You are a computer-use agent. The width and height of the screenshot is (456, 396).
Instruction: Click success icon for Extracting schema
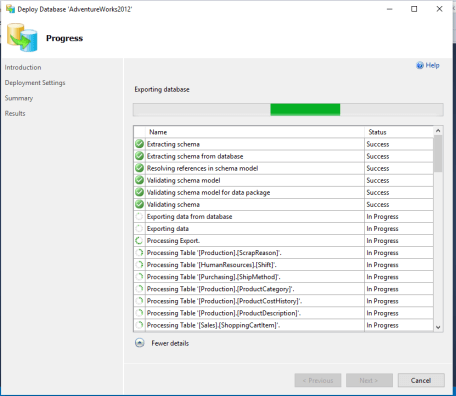point(139,144)
